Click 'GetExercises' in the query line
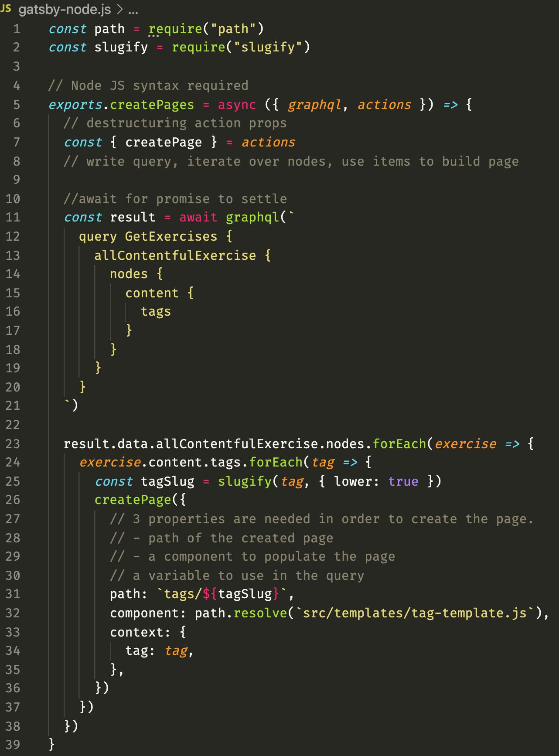Image resolution: width=559 pixels, height=756 pixels. [x=171, y=236]
